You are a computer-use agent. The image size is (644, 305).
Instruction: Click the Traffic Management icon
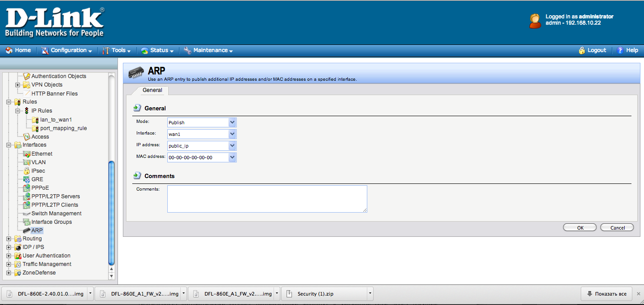tap(17, 264)
